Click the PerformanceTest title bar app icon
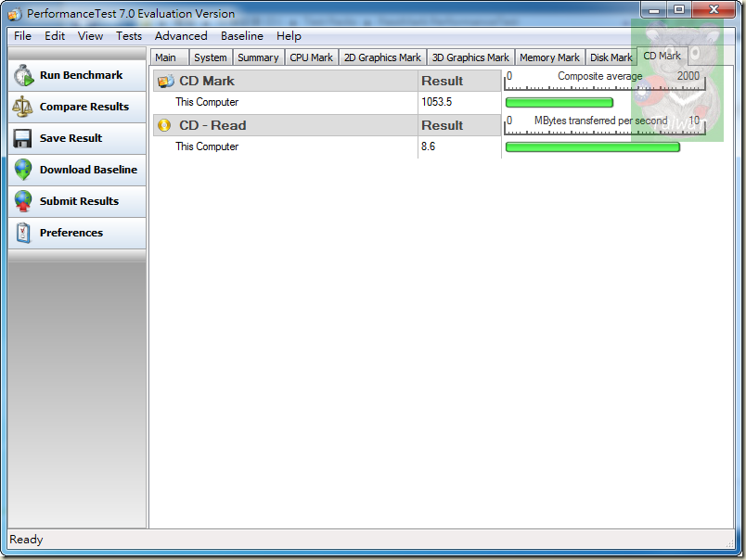This screenshot has width=746, height=560. (15, 14)
